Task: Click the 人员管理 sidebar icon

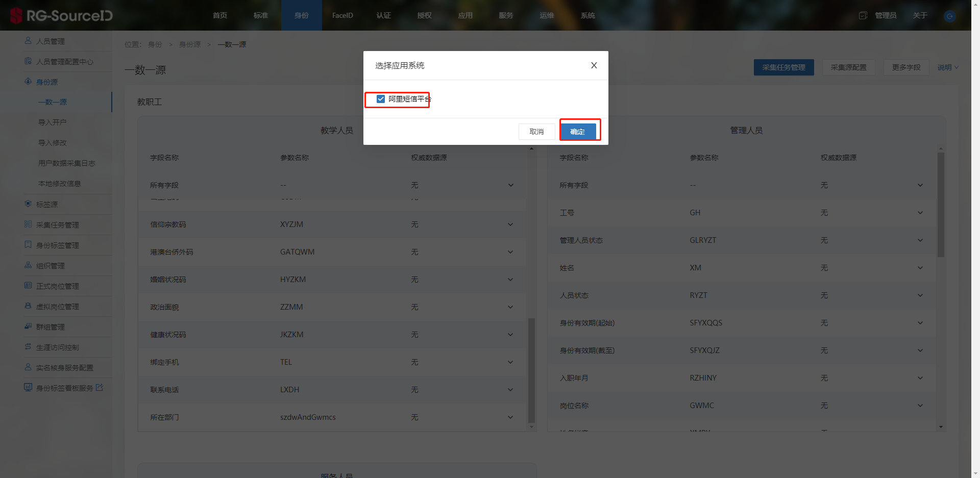Action: [28, 40]
